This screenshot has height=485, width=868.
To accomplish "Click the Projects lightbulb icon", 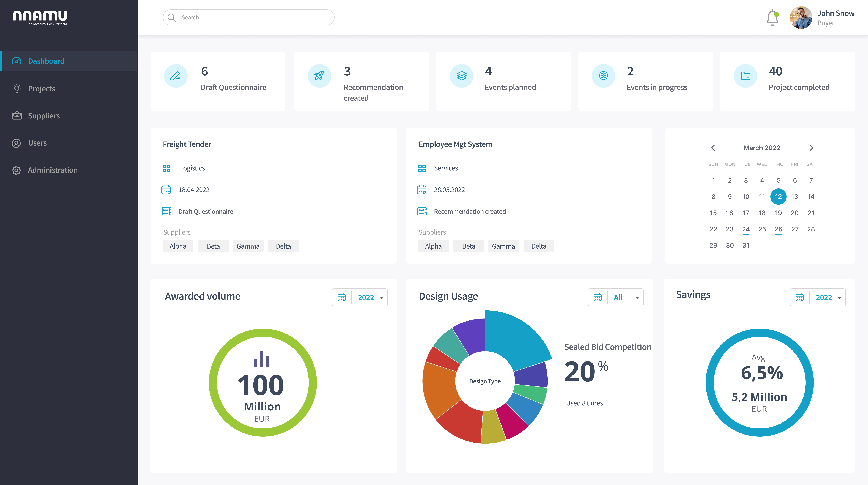I will click(17, 88).
